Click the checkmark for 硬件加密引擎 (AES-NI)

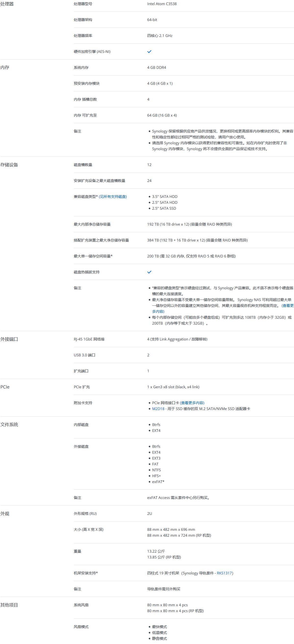(x=149, y=51)
